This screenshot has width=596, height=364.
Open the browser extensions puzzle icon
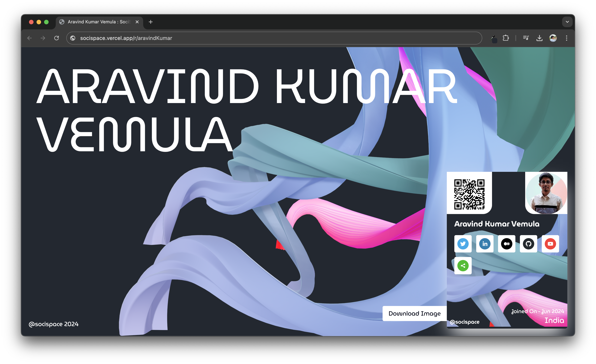[506, 38]
